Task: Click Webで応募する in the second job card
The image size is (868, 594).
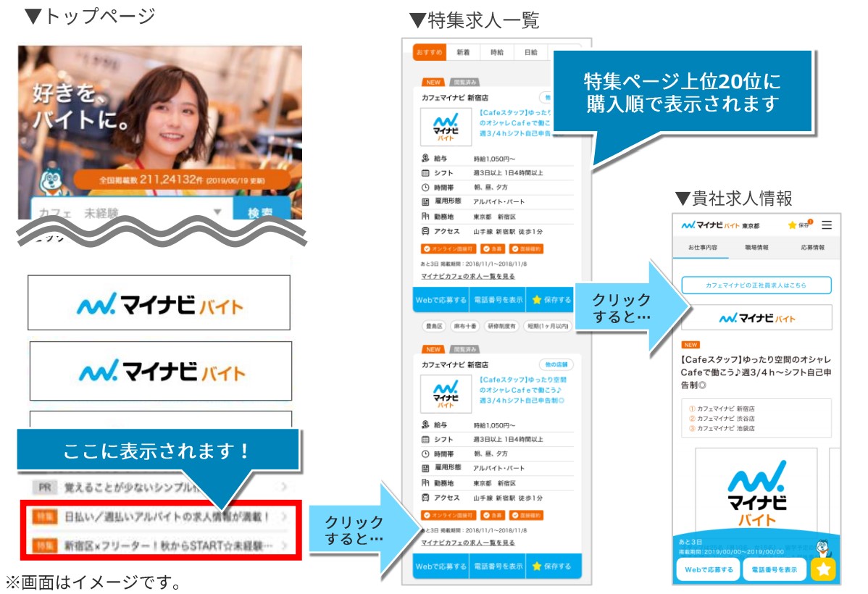Action: pyautogui.click(x=441, y=566)
